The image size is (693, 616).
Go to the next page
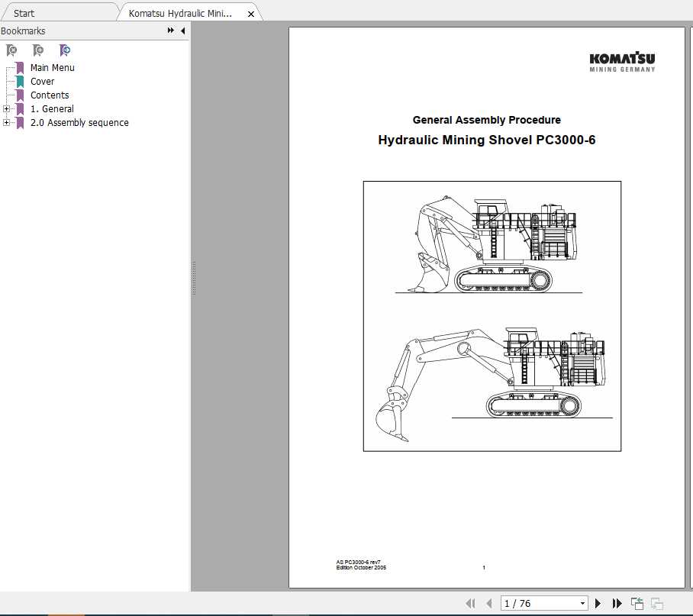[598, 603]
